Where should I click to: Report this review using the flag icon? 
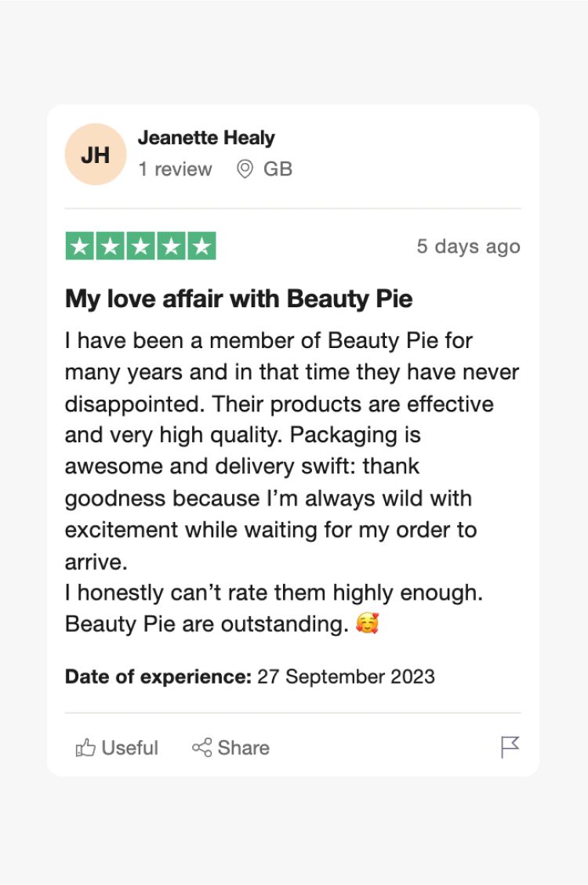point(510,746)
